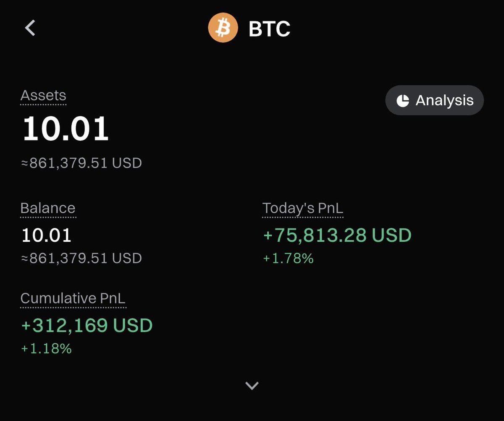This screenshot has width=504, height=421.
Task: Tap the ≈861,379.51 USD value under Balance
Action: [81, 258]
